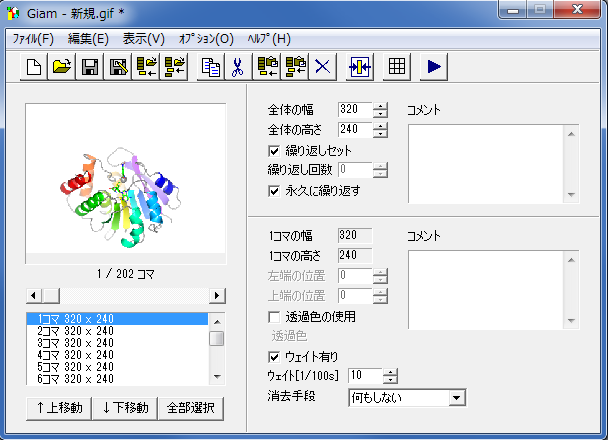Open the 表示(V) menu
This screenshot has width=608, height=440.
[x=143, y=39]
